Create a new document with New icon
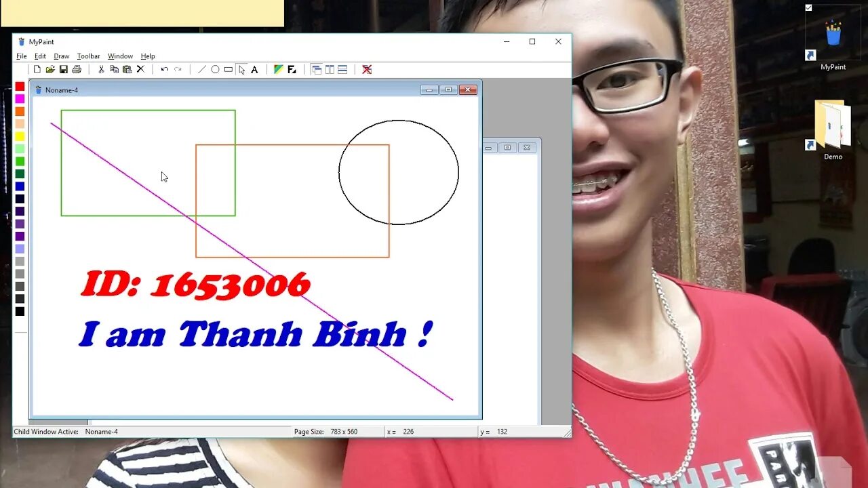Screen dimensions: 868x488 (x=37, y=69)
